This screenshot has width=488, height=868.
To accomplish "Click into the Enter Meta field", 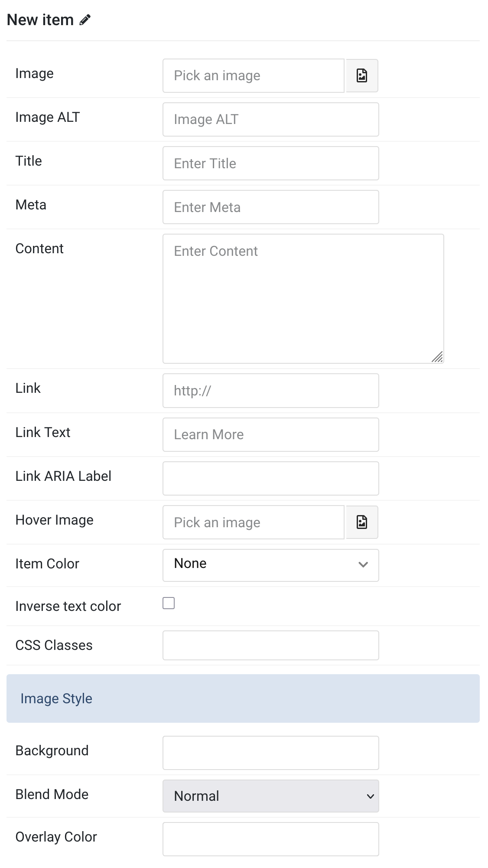I will (x=271, y=207).
